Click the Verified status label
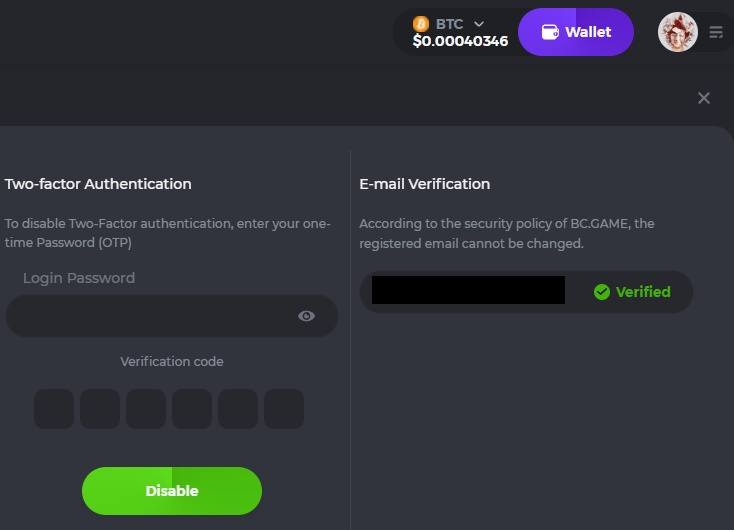The height and width of the screenshot is (530, 734). (x=643, y=292)
